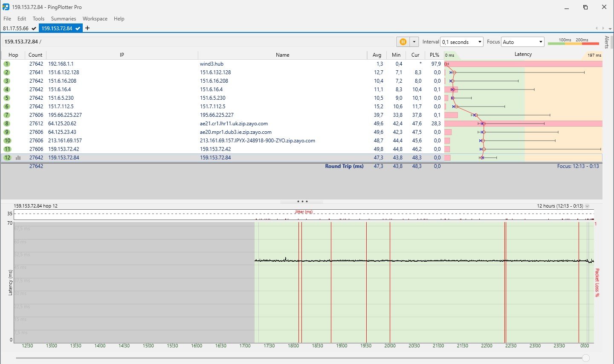Add a new target tab with plus icon
Image resolution: width=614 pixels, height=364 pixels.
point(87,28)
